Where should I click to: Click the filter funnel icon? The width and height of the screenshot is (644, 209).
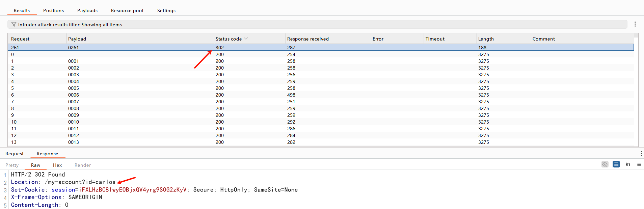pos(14,24)
